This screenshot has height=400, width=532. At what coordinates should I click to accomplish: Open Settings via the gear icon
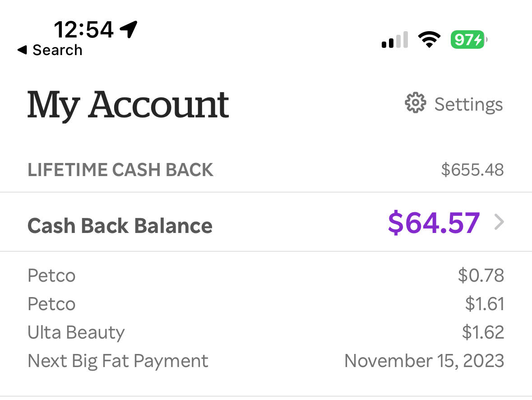pos(415,102)
